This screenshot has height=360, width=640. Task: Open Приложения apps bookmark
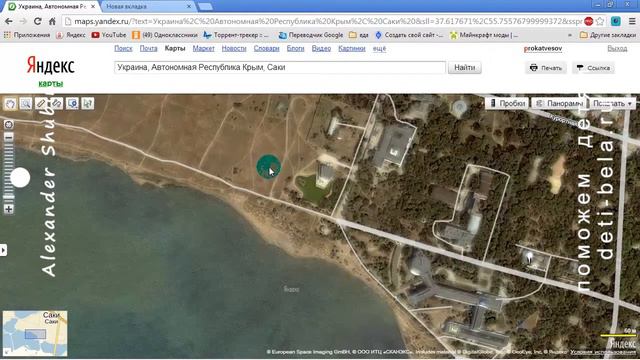pos(27,35)
